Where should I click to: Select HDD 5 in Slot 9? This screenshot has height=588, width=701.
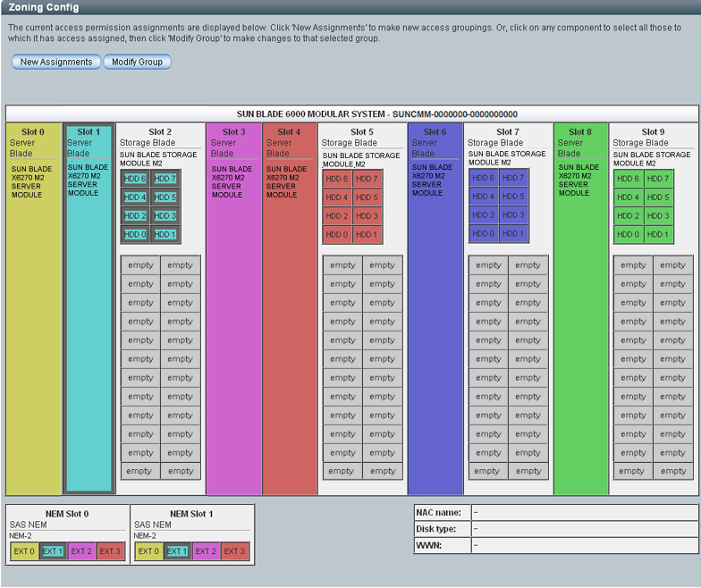(x=658, y=197)
